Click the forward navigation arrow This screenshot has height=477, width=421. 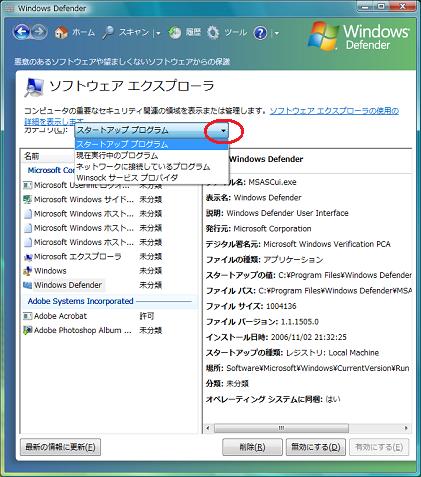[40, 32]
